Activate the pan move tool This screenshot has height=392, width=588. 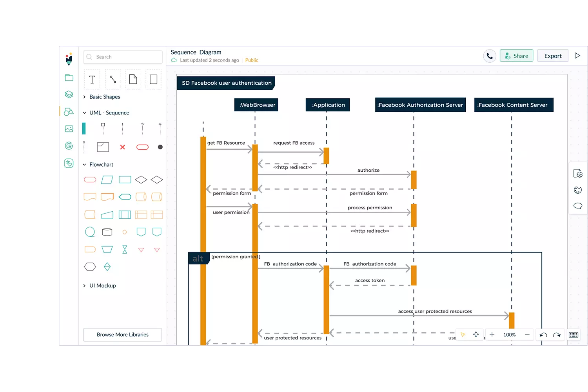[476, 334]
